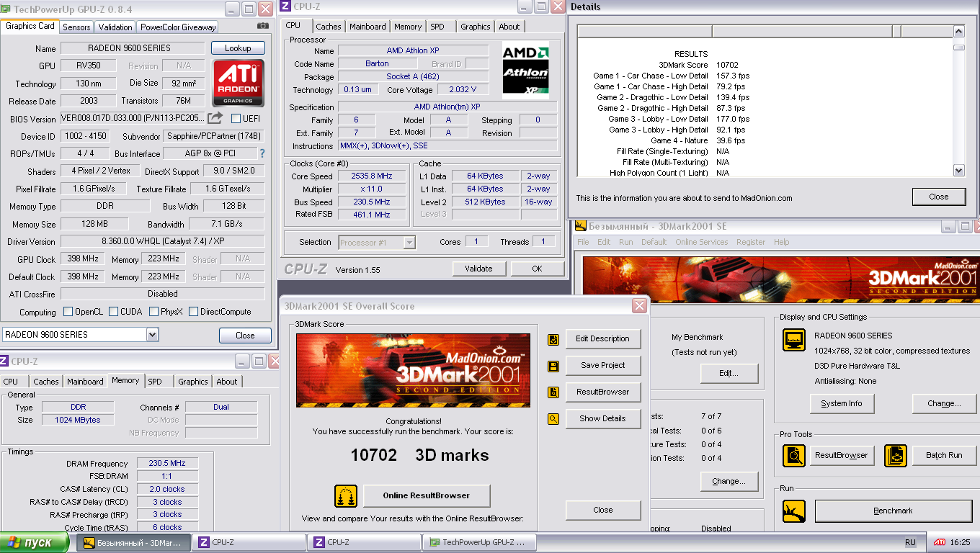Viewport: 980px width, 553px height.
Task: Click the Online ResultBrowser tree icon
Action: coord(346,496)
